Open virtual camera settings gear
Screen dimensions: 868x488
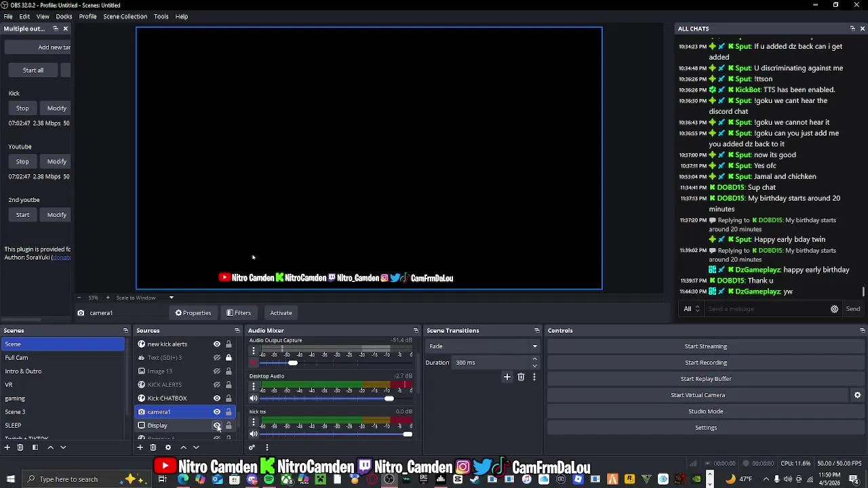[857, 395]
